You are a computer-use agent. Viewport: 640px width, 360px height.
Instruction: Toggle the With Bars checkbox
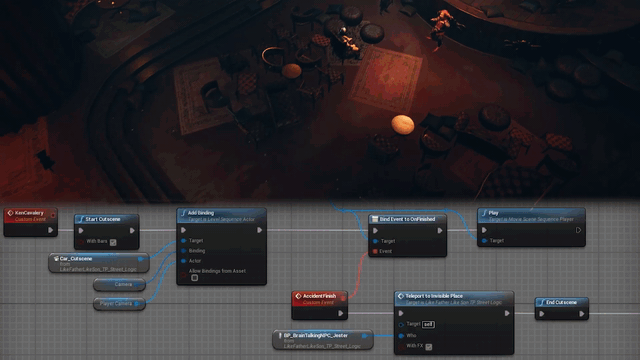[x=113, y=242]
